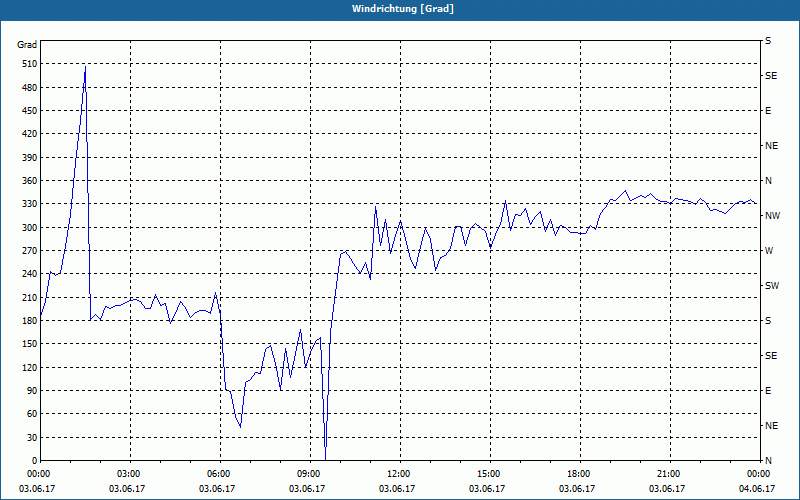Select the E compass label at the 450 level

click(768, 111)
